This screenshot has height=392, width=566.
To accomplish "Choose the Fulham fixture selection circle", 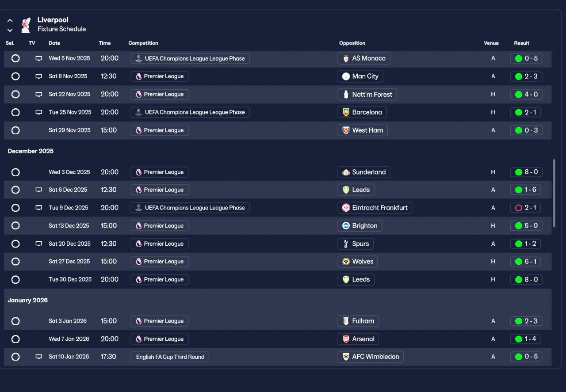I will pyautogui.click(x=15, y=321).
